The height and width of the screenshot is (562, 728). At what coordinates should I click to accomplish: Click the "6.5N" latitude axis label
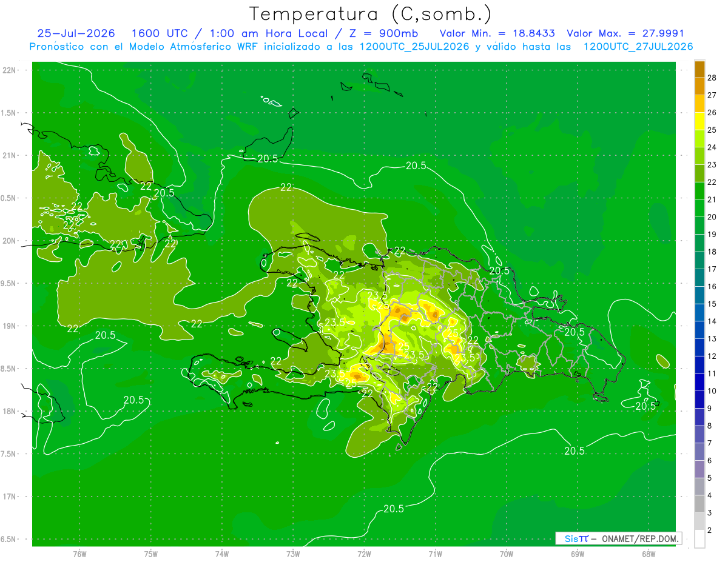point(8,540)
